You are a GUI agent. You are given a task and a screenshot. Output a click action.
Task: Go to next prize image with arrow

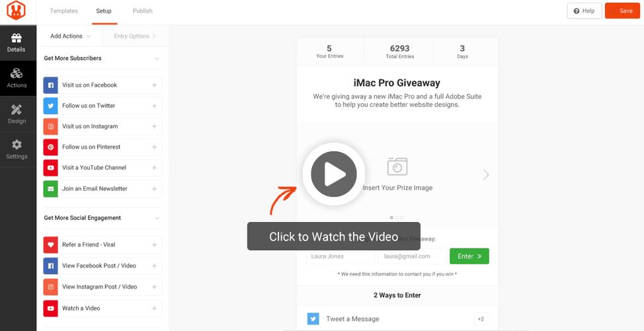click(486, 174)
